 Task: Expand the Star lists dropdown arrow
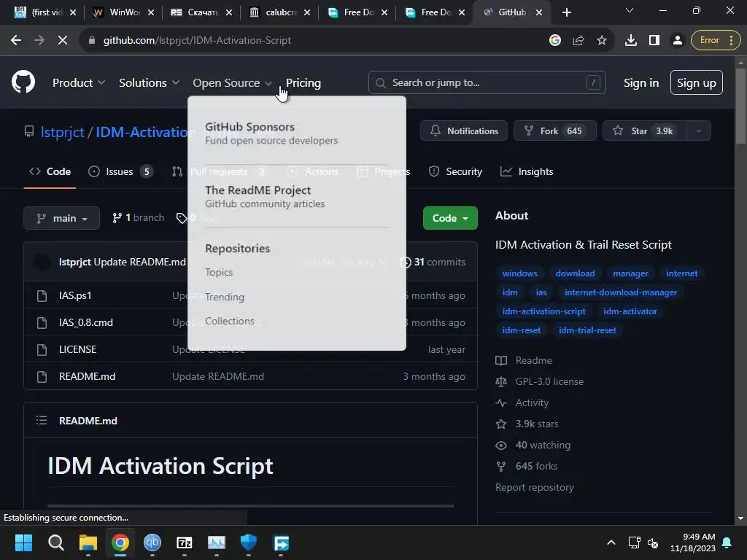click(699, 131)
